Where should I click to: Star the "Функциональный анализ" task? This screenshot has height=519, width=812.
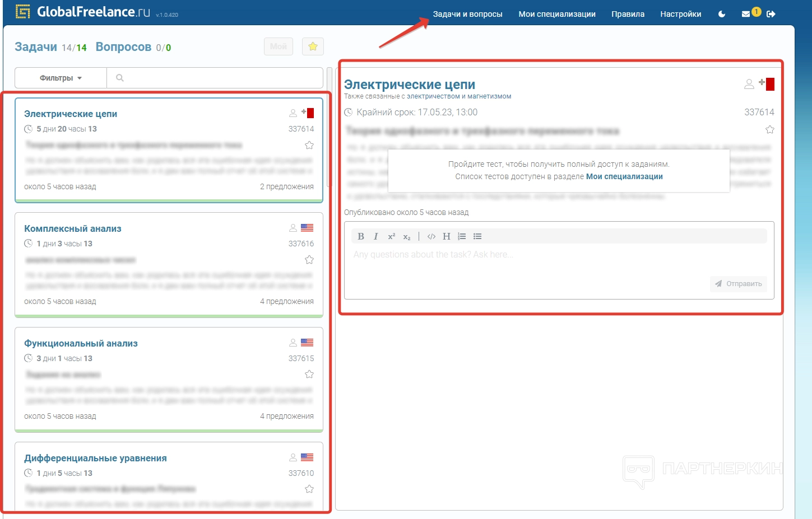[309, 374]
